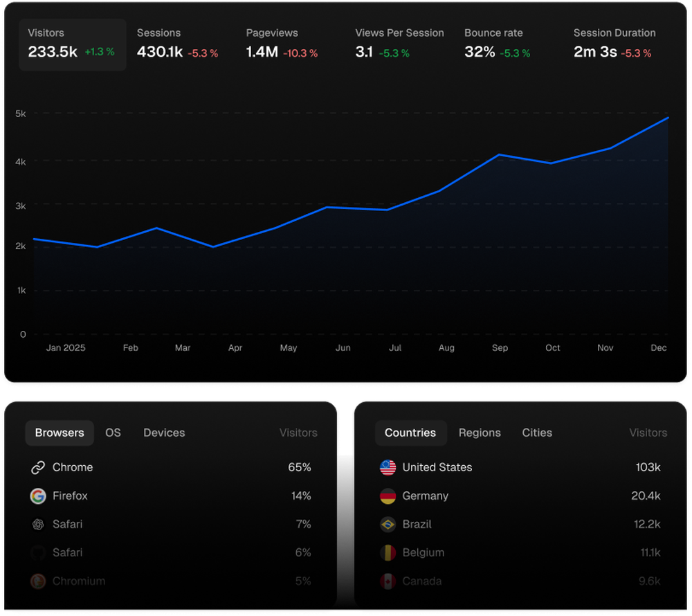Switch to the Countries tab
The height and width of the screenshot is (616, 692).
[x=410, y=433]
